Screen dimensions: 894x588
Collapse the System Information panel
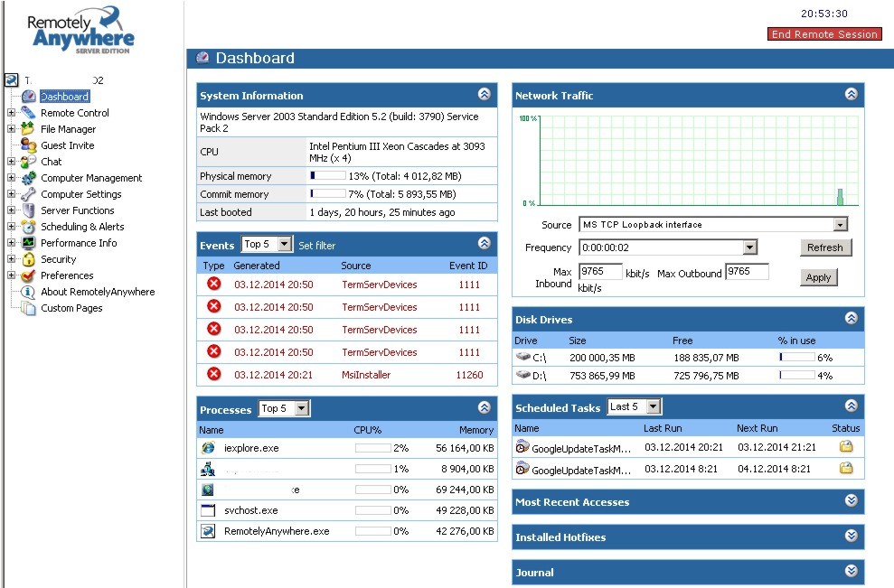pyautogui.click(x=484, y=94)
